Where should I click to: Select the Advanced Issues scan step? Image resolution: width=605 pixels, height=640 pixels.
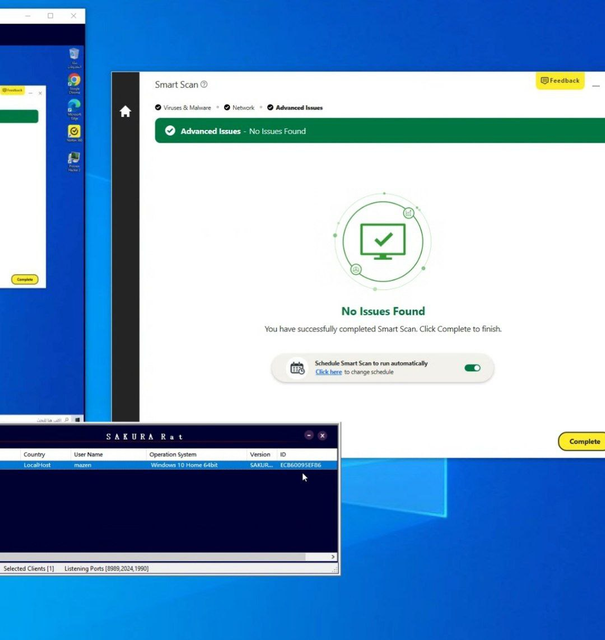(x=295, y=108)
